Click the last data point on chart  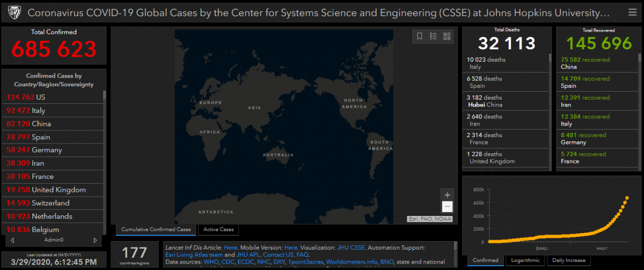tap(627, 198)
